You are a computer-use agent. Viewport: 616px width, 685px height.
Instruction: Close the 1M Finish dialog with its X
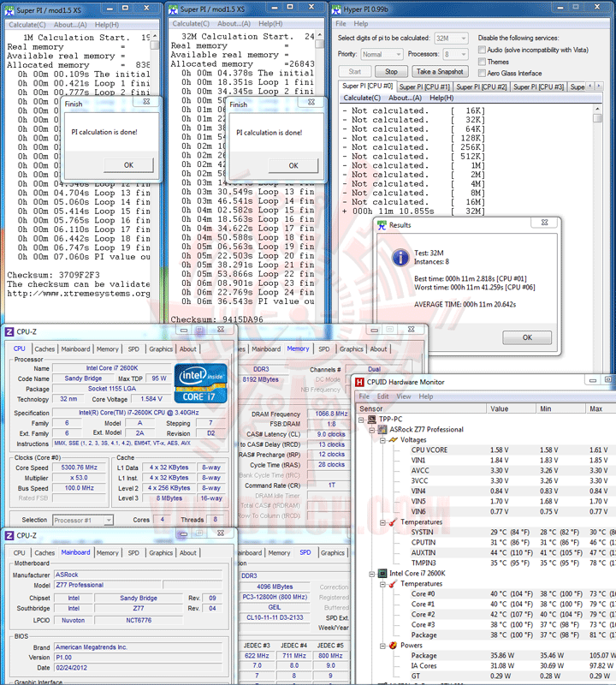tap(146, 101)
